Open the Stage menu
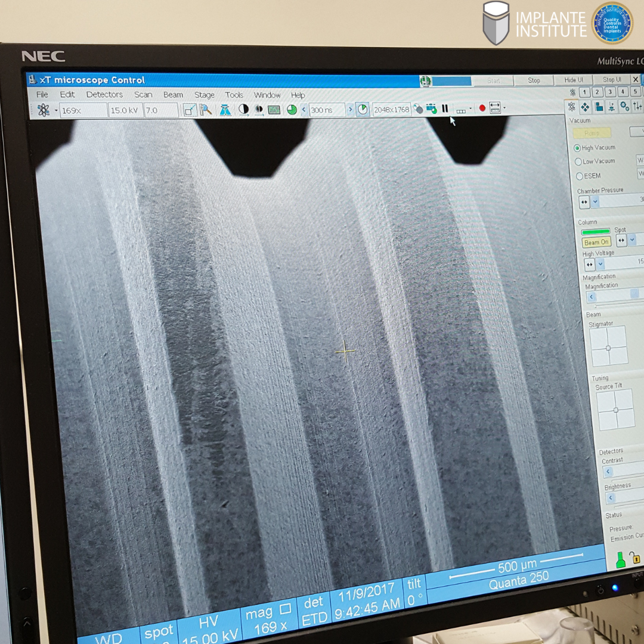644x644 pixels. tap(204, 95)
